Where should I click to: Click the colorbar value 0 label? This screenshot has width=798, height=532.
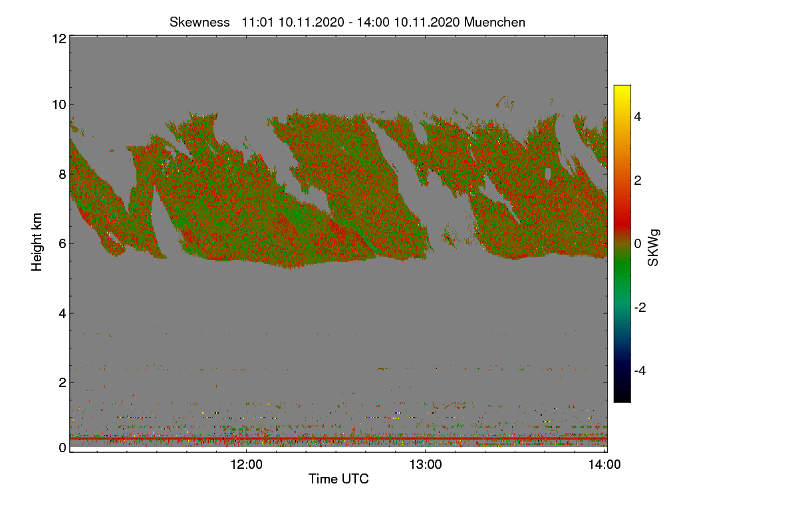click(x=638, y=243)
